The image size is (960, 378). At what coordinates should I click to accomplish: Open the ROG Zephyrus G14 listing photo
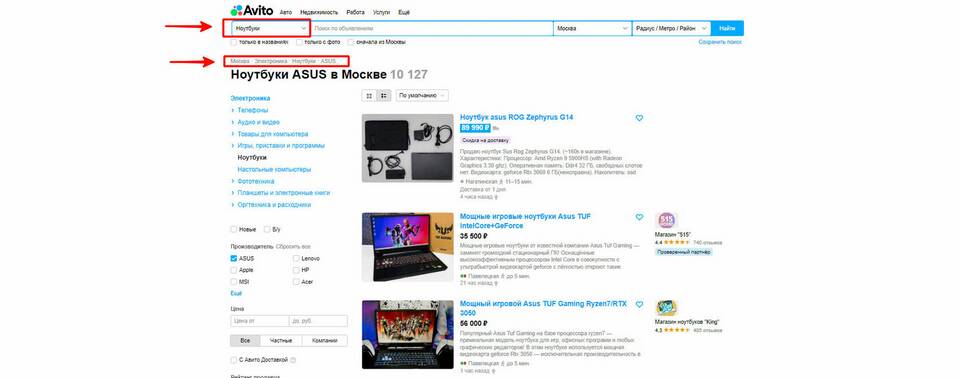(408, 148)
